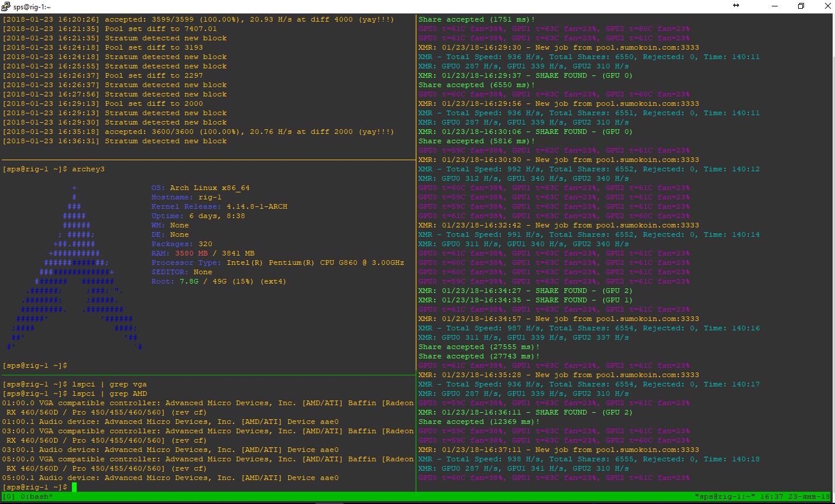
Task: Click the window title 'sps@rig-1:~'
Action: coord(32,6)
